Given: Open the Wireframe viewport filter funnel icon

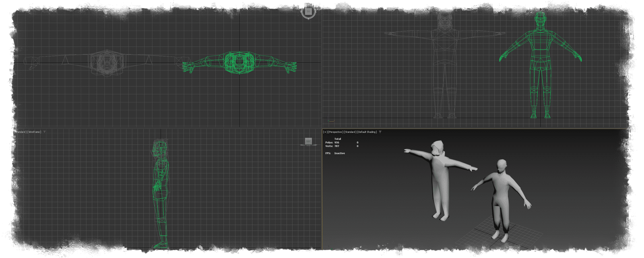Looking at the screenshot, I should (44, 132).
